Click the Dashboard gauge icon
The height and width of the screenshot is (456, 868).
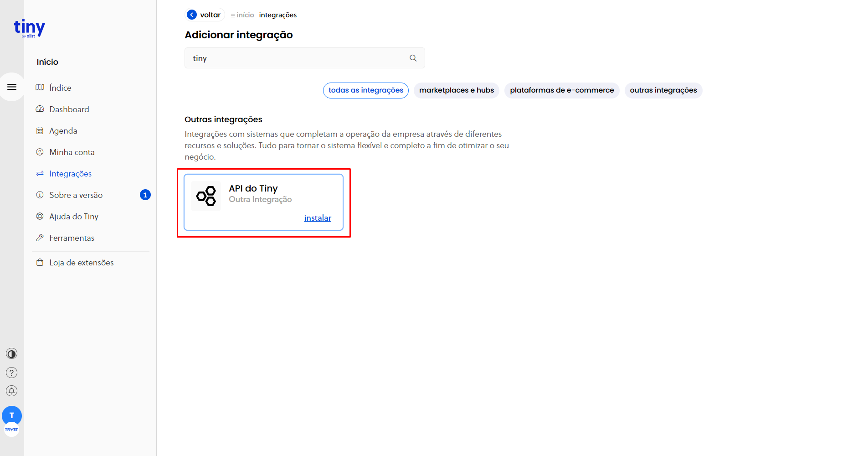coord(40,109)
